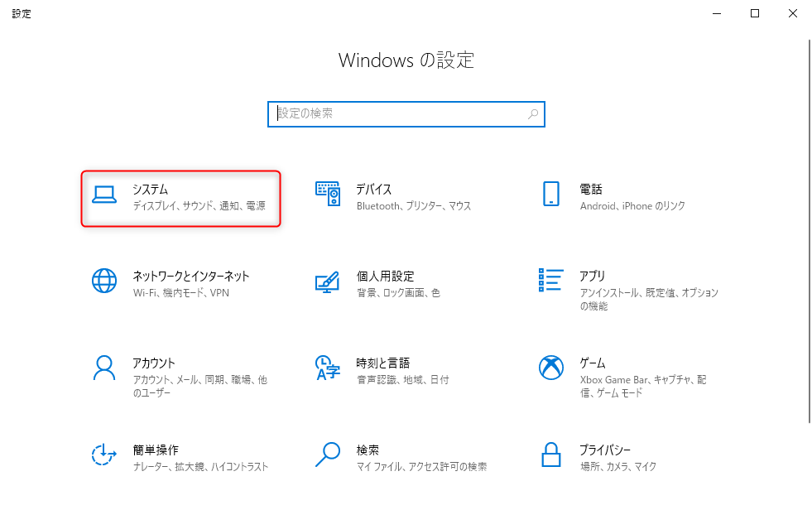Image resolution: width=812 pixels, height=510 pixels.
Task: Open 個人用設定 title
Action: (385, 276)
